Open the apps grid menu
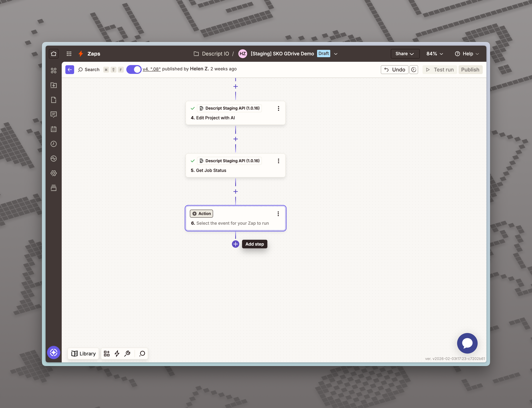Screen dimensions: 532x408 coord(69,54)
